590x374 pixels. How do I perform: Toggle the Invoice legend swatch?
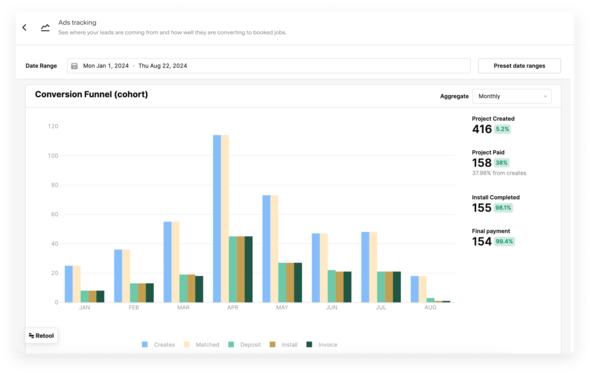tap(309, 344)
